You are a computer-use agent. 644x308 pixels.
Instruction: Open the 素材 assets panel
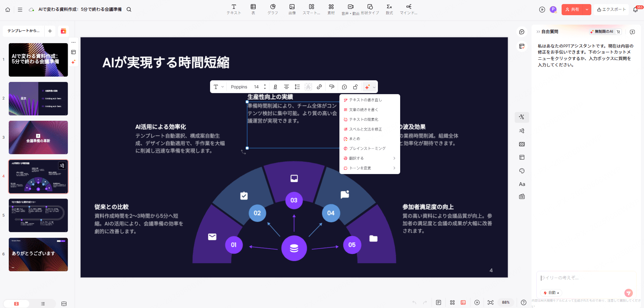[x=331, y=9]
